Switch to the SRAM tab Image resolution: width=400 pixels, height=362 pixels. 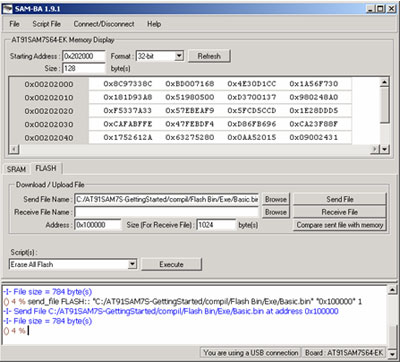coord(16,169)
